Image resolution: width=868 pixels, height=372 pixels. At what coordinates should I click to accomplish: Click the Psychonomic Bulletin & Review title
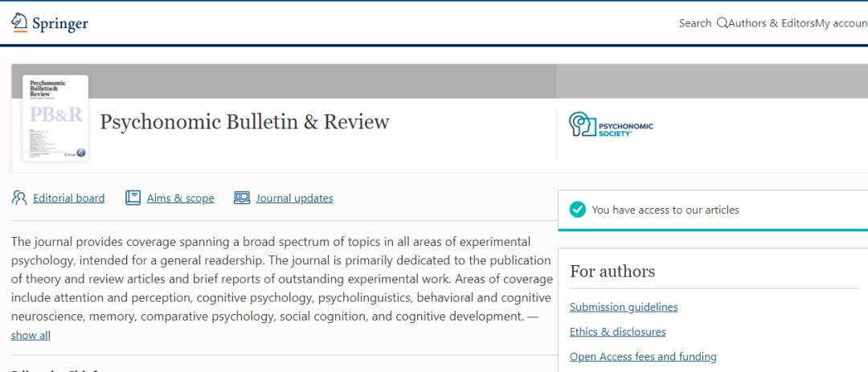click(x=244, y=122)
